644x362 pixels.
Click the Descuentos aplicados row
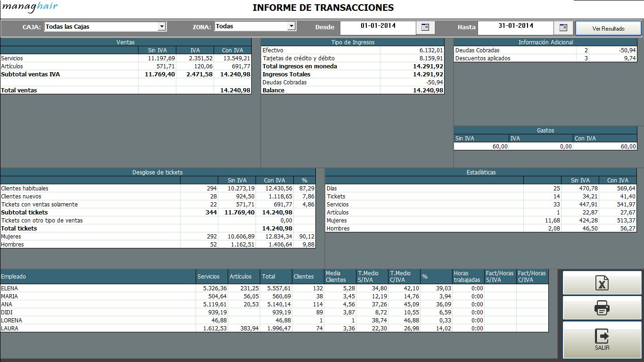[545, 58]
